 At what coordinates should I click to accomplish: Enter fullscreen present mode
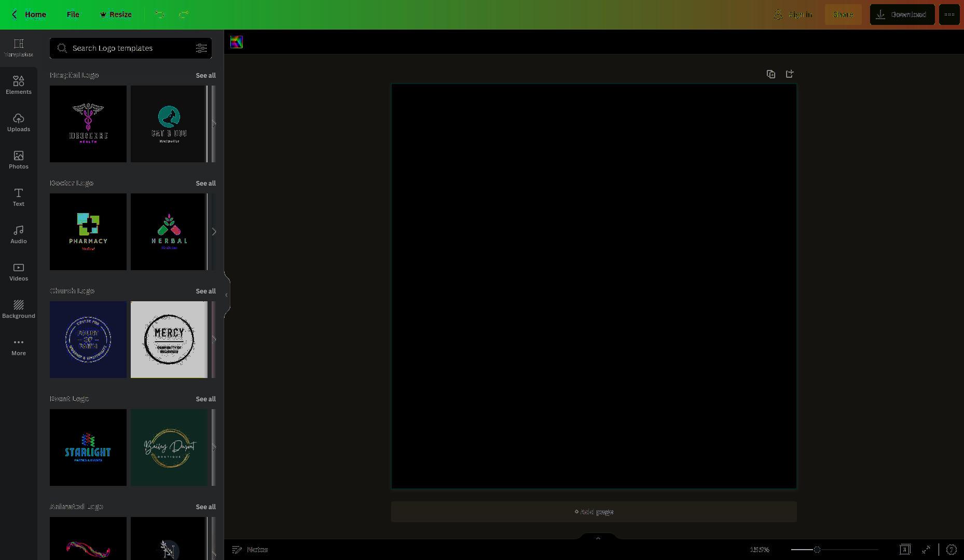tap(926, 550)
